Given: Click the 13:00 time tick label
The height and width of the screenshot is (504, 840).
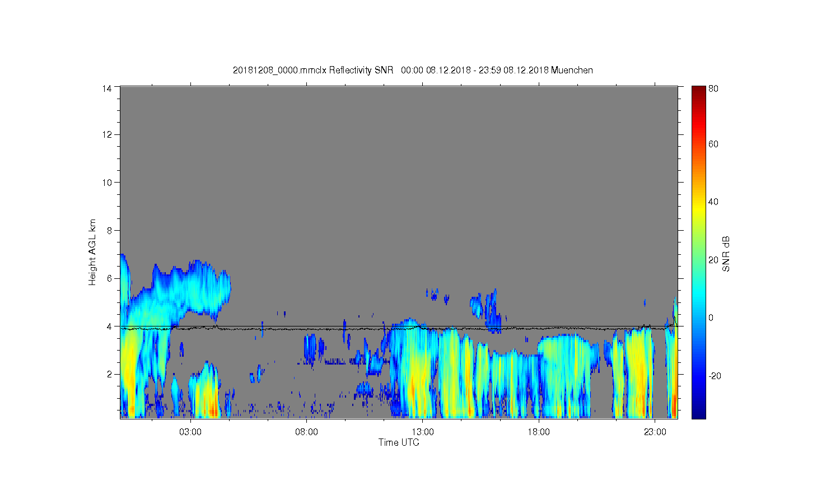Looking at the screenshot, I should (x=423, y=432).
